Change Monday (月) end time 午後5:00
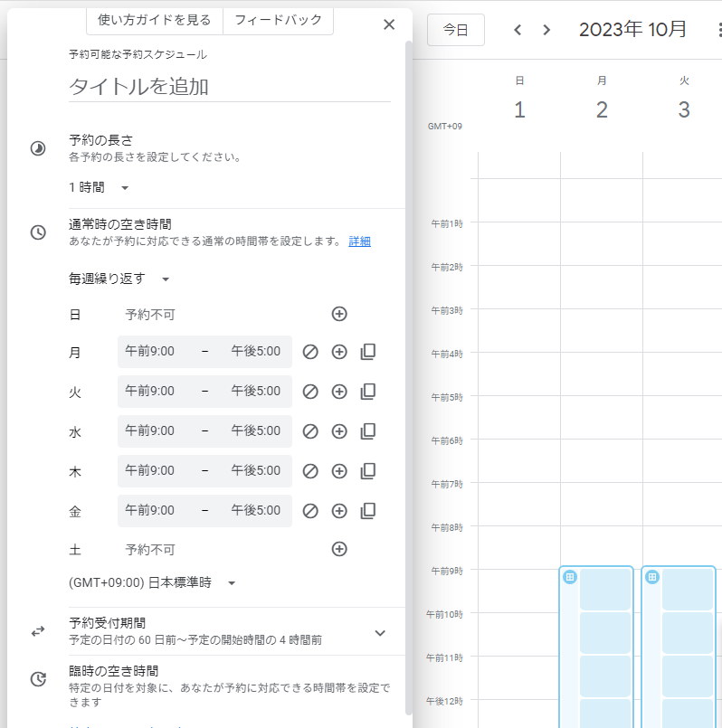 click(x=256, y=352)
